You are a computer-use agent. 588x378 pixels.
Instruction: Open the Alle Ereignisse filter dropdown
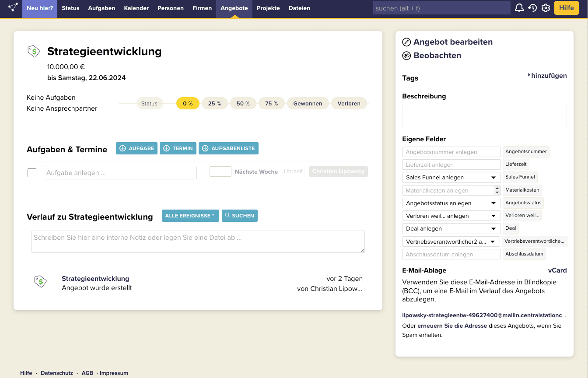tap(190, 216)
